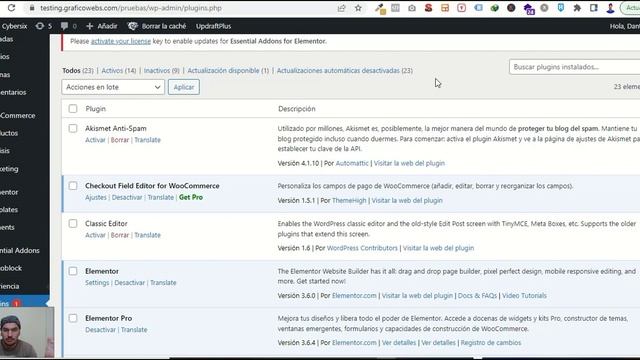
Task: Deactivate Elementor Pro plugin
Action: 100,330
